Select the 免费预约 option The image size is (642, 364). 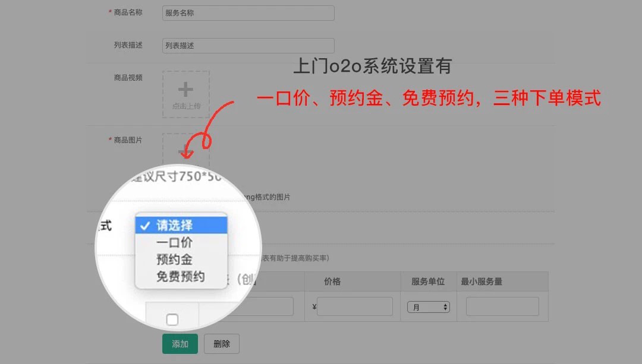coord(181,276)
